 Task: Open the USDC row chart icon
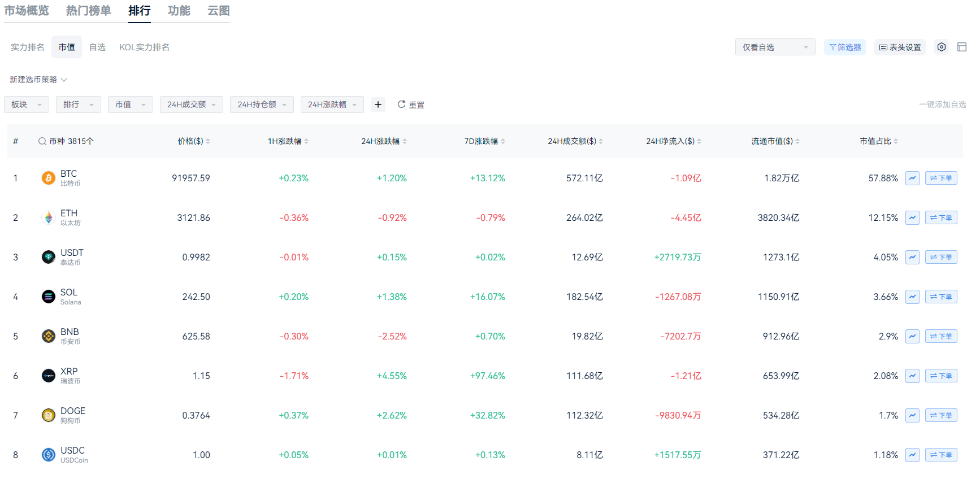912,455
